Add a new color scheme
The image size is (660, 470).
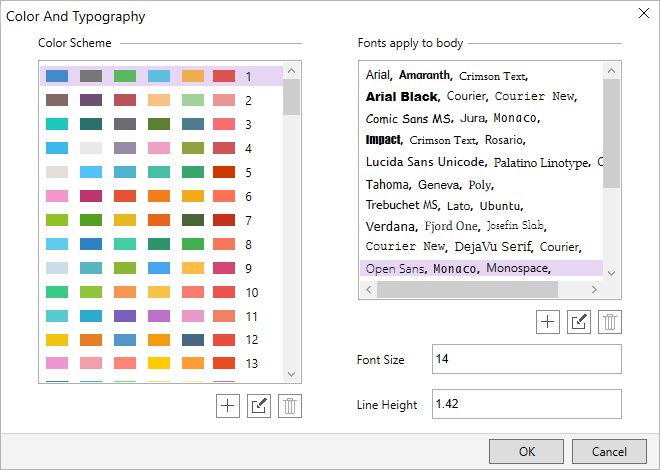pyautogui.click(x=227, y=407)
